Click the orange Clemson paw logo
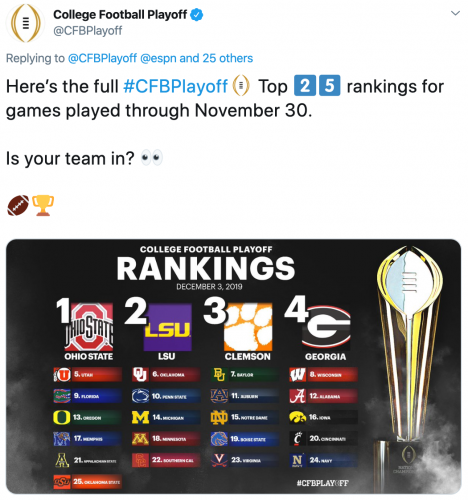 248,327
